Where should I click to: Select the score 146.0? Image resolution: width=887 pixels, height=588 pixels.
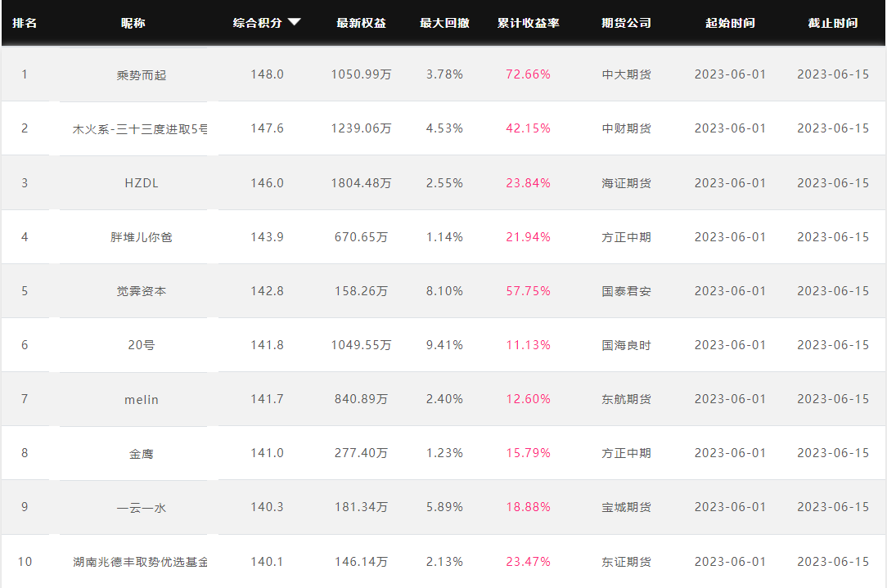[267, 183]
